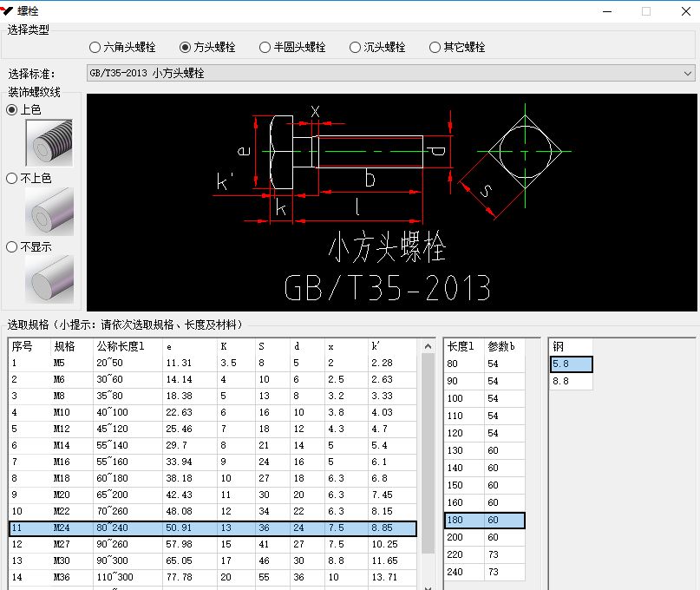Select steel grade 8.8

572,382
